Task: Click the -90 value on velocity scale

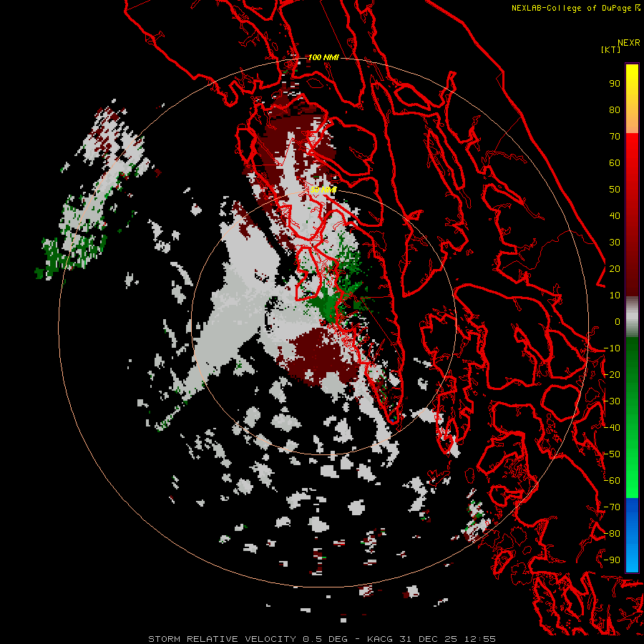Action: 612,560
